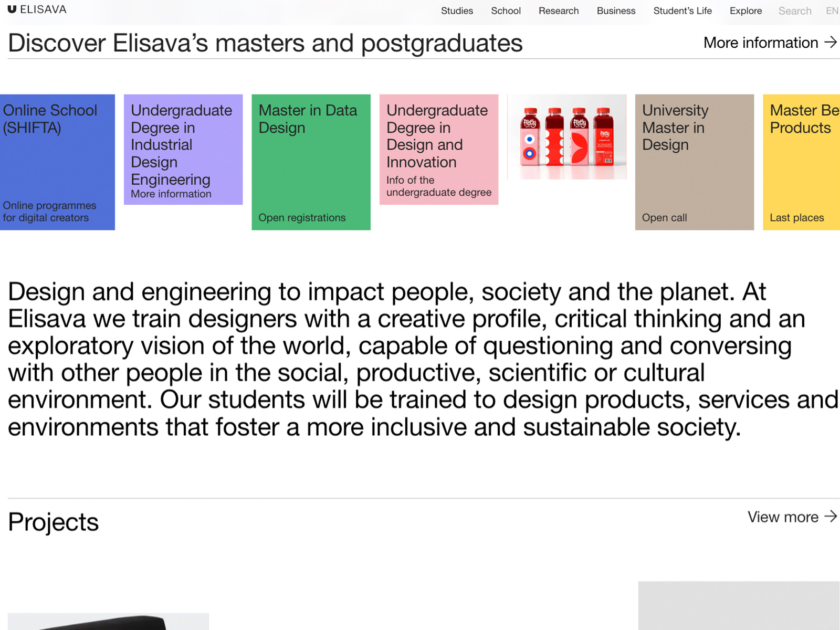Open the School menu
This screenshot has height=630, width=840.
coord(506,10)
